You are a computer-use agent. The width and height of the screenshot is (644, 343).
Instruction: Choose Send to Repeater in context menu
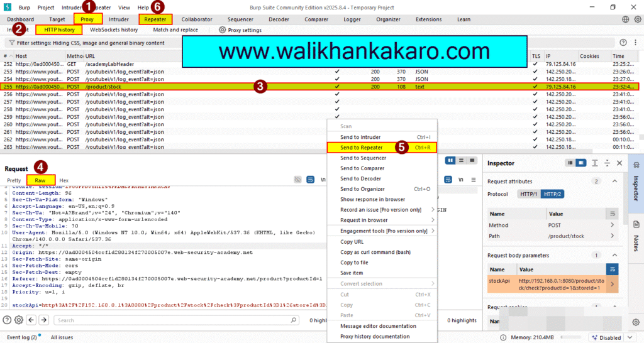(x=362, y=148)
